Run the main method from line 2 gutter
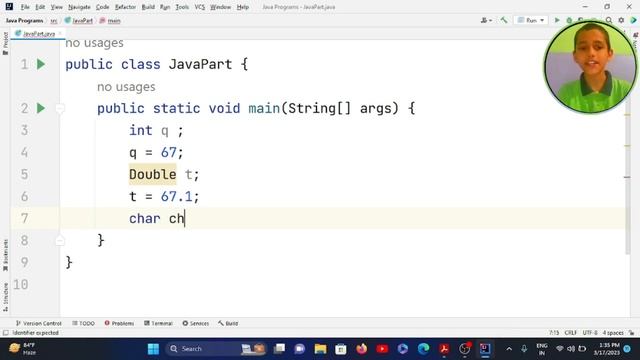 [41, 108]
